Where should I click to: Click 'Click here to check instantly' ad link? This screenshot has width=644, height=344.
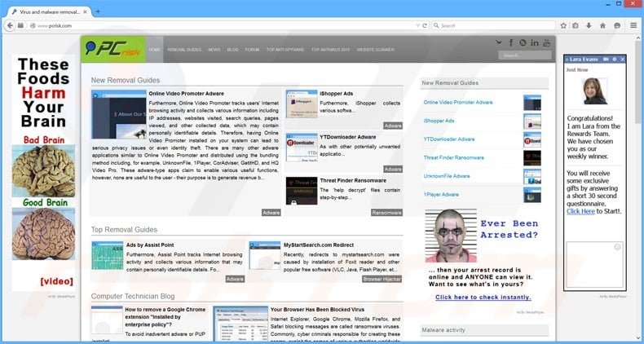[483, 298]
